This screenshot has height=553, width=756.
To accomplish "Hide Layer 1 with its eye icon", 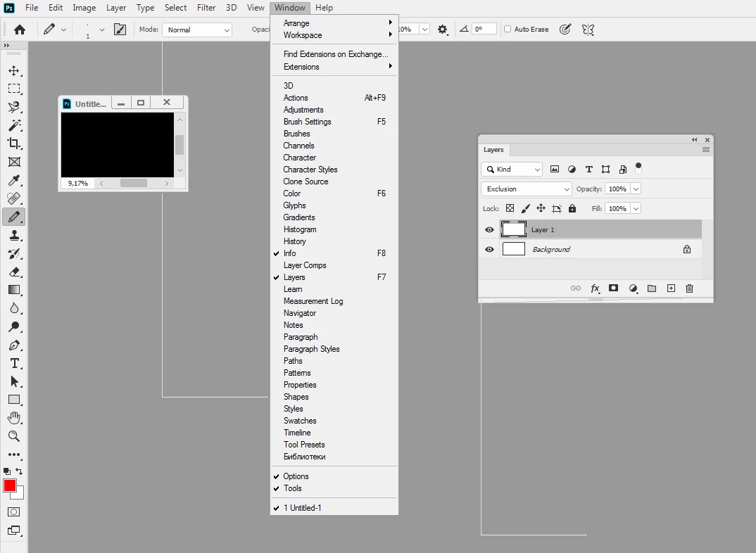I will pyautogui.click(x=489, y=230).
